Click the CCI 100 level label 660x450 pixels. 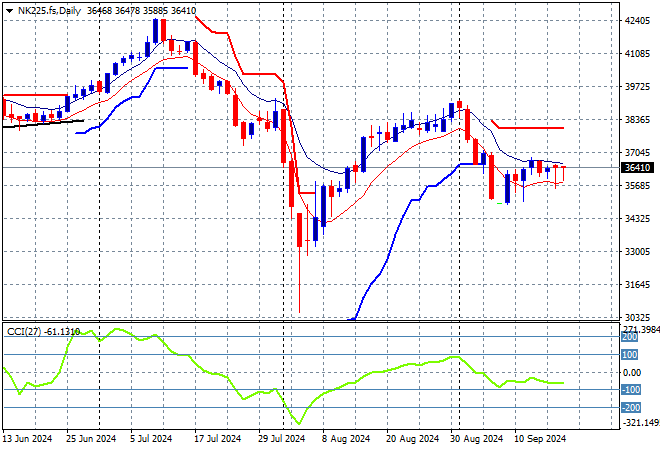point(630,355)
